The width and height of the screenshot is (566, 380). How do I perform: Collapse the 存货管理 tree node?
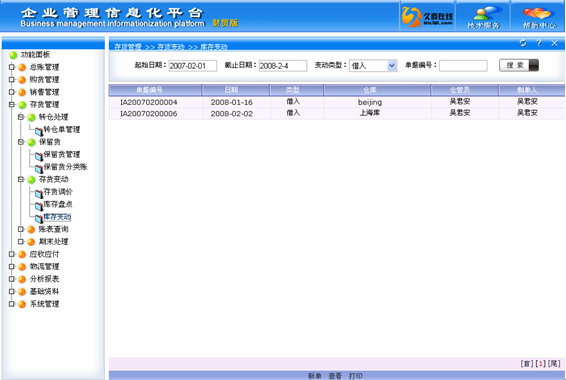pyautogui.click(x=12, y=105)
